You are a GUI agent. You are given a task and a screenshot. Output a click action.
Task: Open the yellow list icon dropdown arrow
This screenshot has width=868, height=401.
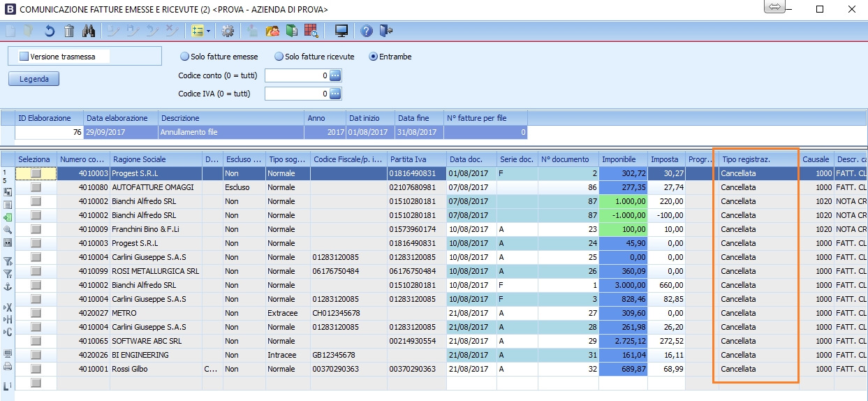[208, 31]
